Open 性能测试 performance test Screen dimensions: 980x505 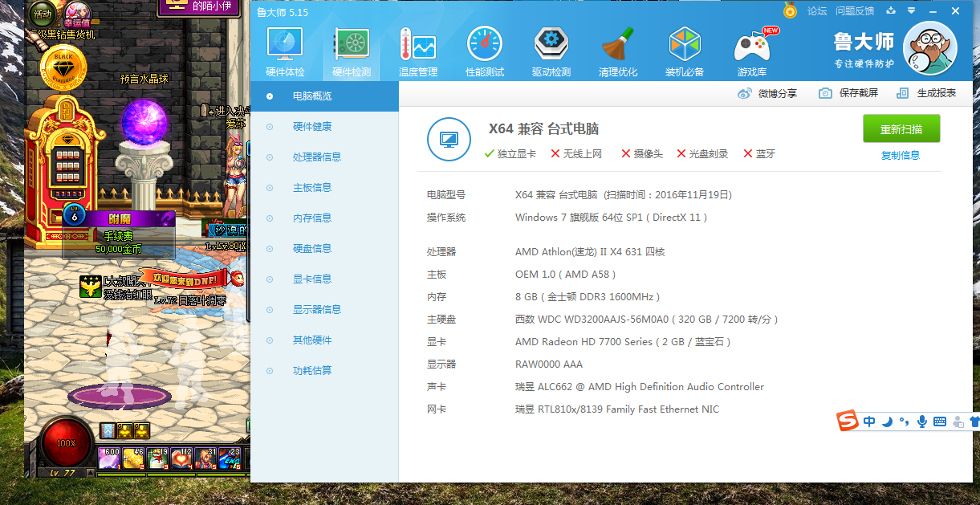coord(485,52)
